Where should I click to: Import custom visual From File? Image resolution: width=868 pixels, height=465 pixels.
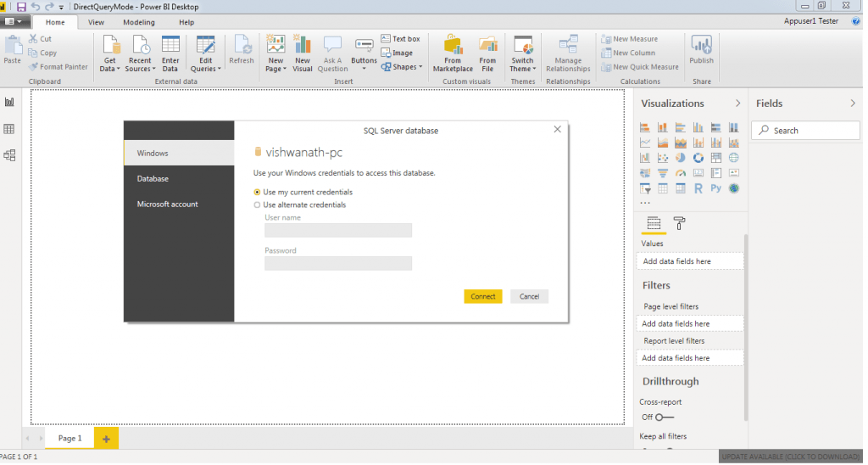487,53
